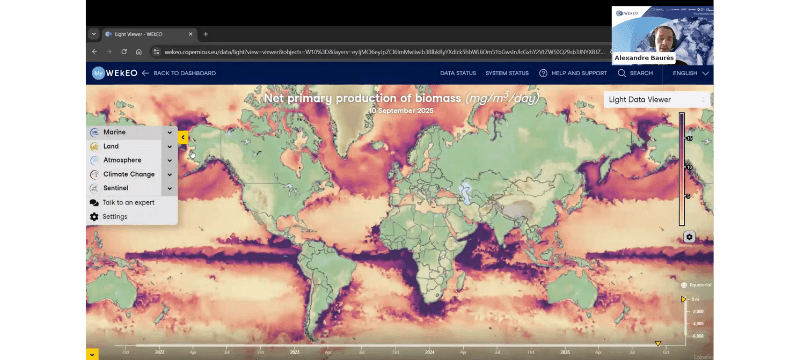800x360 pixels.
Task: Open a new browser tab
Action: [206, 34]
